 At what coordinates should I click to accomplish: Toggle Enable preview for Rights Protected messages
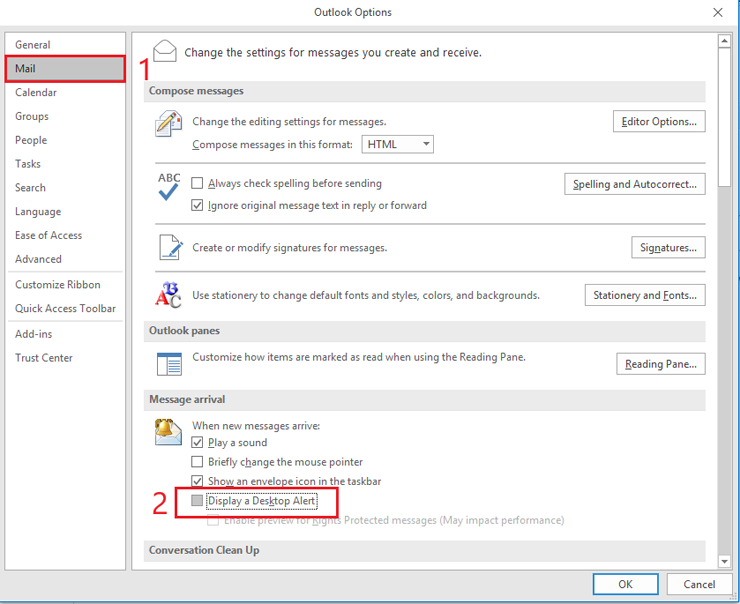tap(213, 520)
